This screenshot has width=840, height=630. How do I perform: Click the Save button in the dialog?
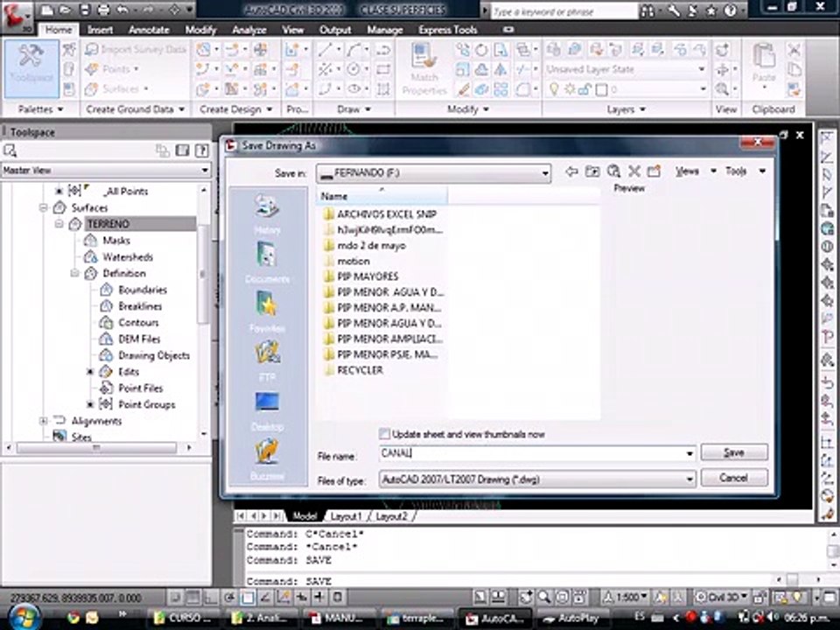(734, 452)
